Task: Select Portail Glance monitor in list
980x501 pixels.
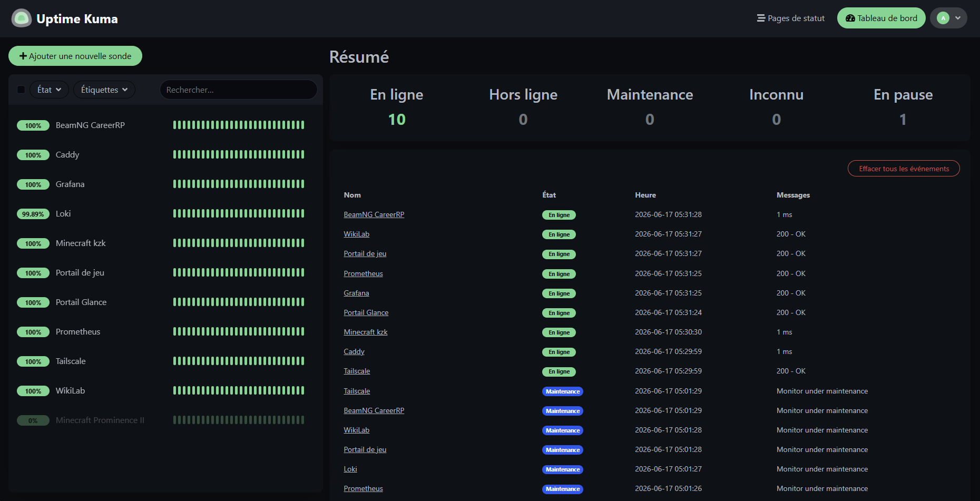Action: pyautogui.click(x=165, y=302)
